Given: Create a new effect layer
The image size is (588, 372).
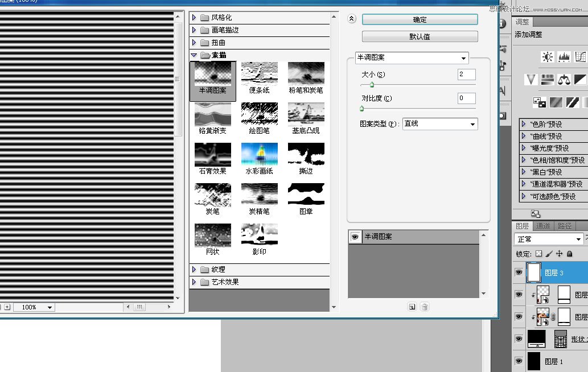Looking at the screenshot, I should [x=412, y=307].
